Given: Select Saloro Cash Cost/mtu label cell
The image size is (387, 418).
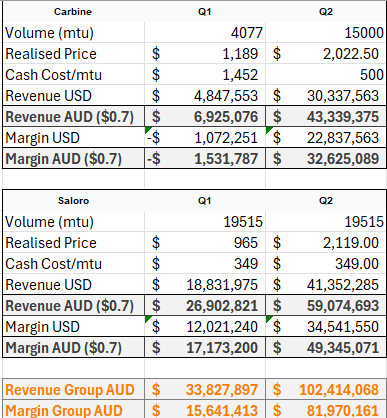Looking at the screenshot, I should tap(73, 264).
